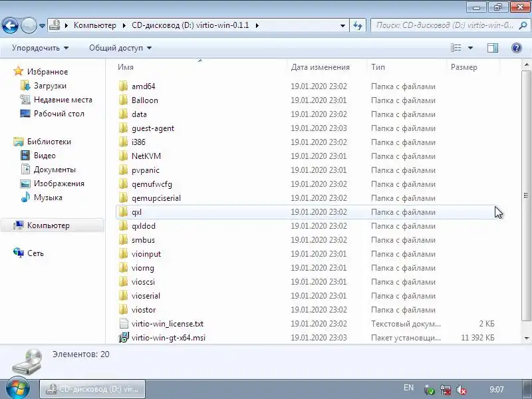Open Загрузки in the navigation pane
This screenshot has height=399, width=532.
[50, 86]
